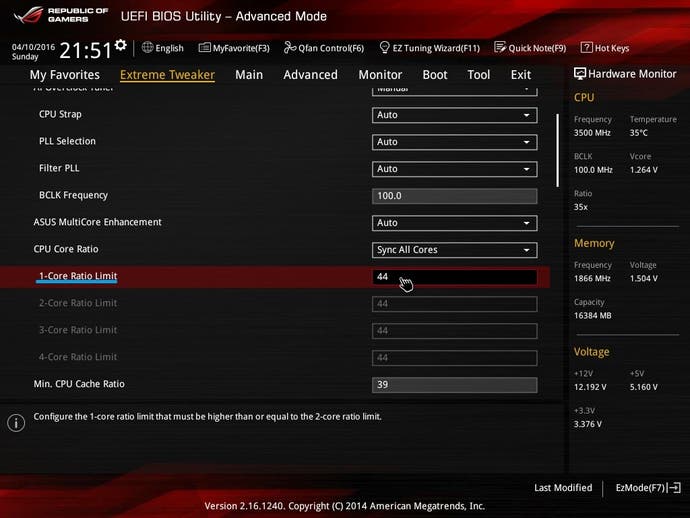
Task: Click the 1.264 V Vcore value
Action: 644,170
